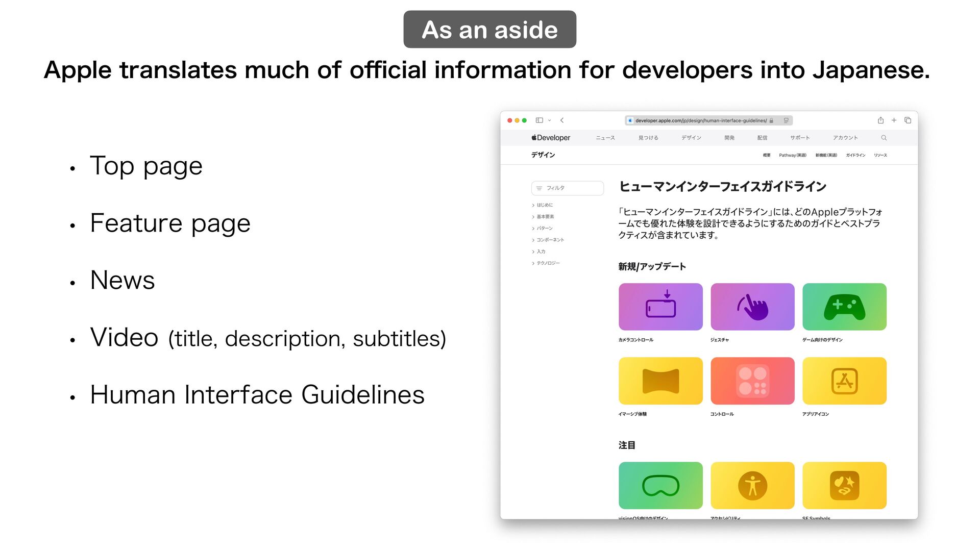The image size is (980, 551).
Task: Click the lock icon in the address bar
Action: (771, 121)
